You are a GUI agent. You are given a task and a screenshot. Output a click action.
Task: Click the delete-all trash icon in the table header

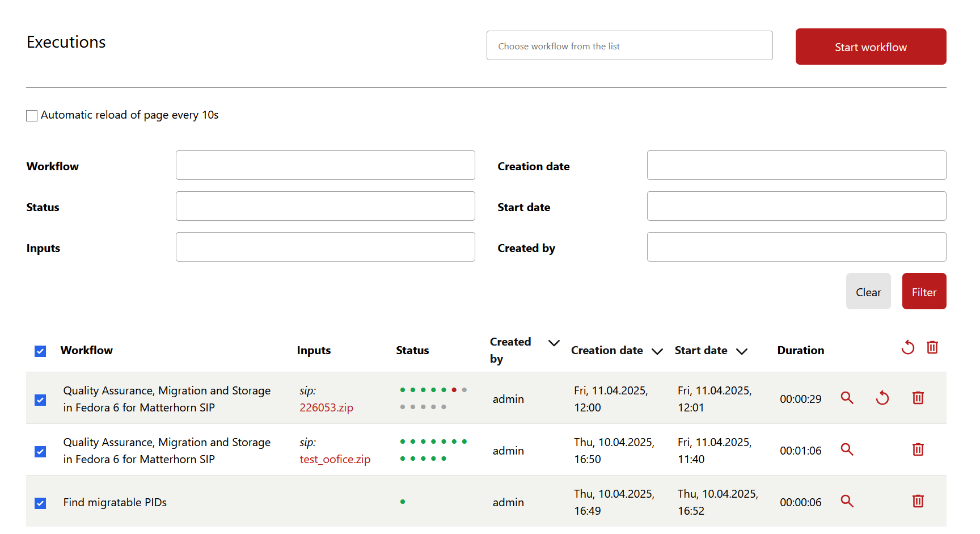click(x=932, y=347)
